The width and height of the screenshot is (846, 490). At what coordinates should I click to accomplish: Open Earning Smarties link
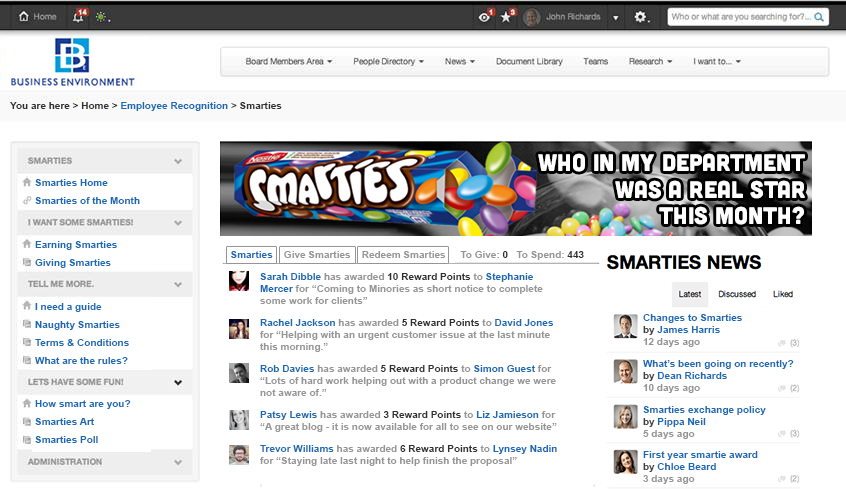[76, 245]
